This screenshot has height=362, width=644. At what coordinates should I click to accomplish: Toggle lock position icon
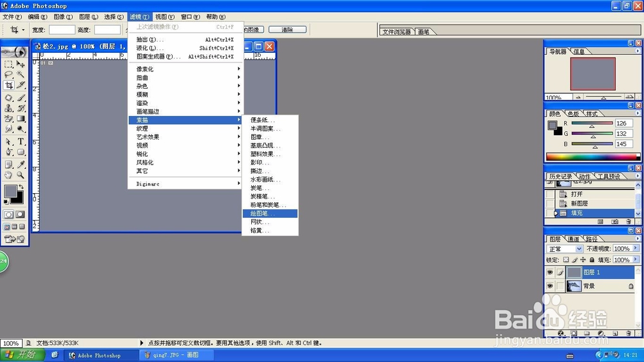coord(583,260)
